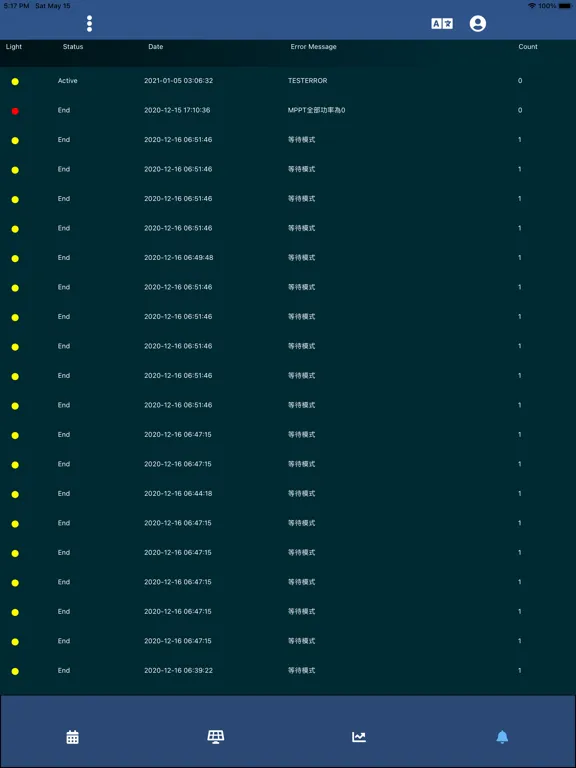The width and height of the screenshot is (576, 768).
Task: Click count 0 in the TESTERROR row
Action: [x=520, y=80]
